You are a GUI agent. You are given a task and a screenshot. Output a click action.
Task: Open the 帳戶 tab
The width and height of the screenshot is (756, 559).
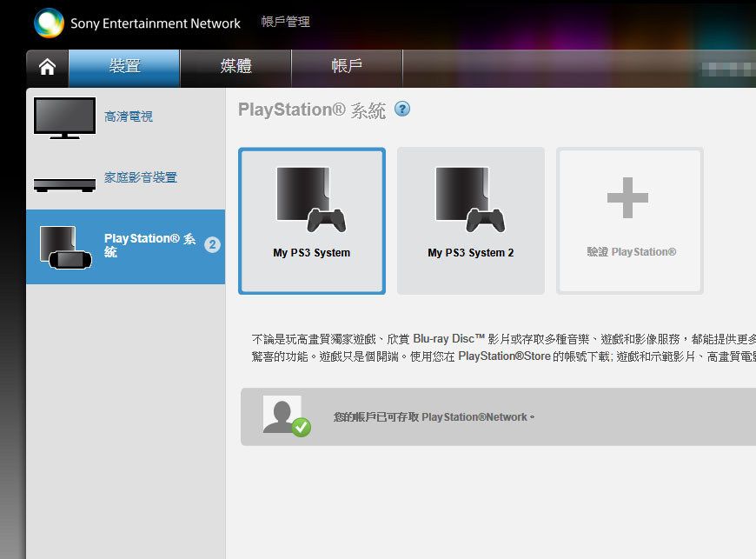click(x=347, y=69)
